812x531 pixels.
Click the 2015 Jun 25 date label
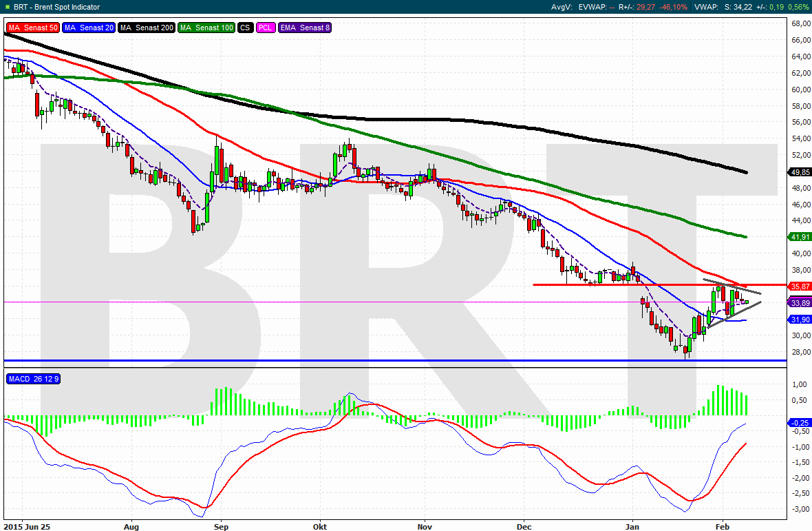[x=28, y=526]
